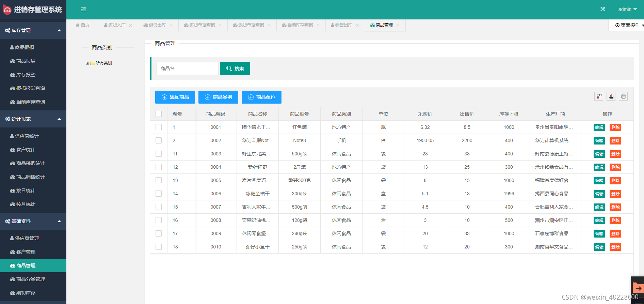This screenshot has height=304, width=644.
Task: Switch to the 首页 tab
Action: point(83,25)
